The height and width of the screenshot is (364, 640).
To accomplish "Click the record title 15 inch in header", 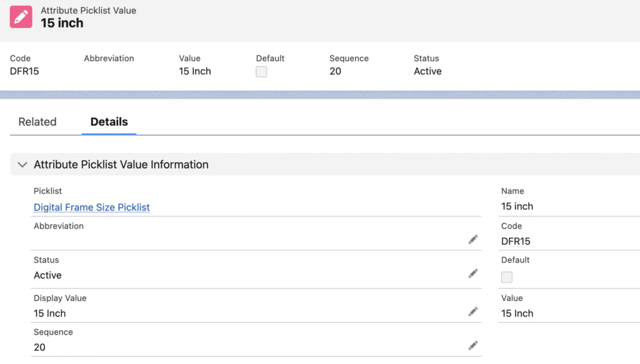I will [62, 23].
